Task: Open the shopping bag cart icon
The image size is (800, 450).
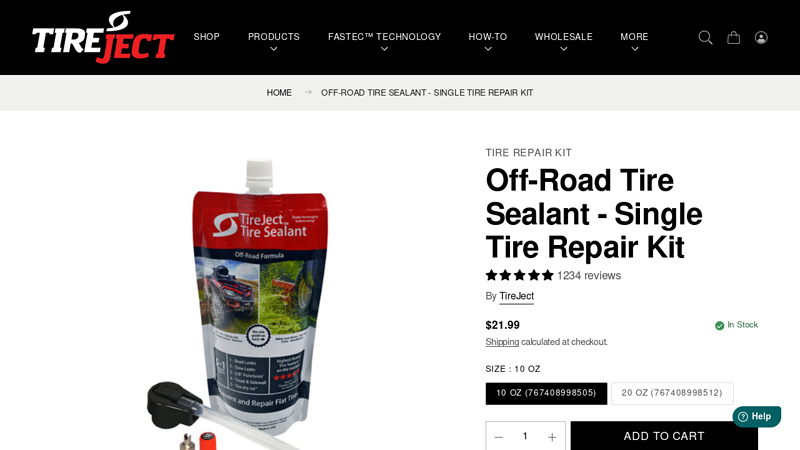Action: 734,37
